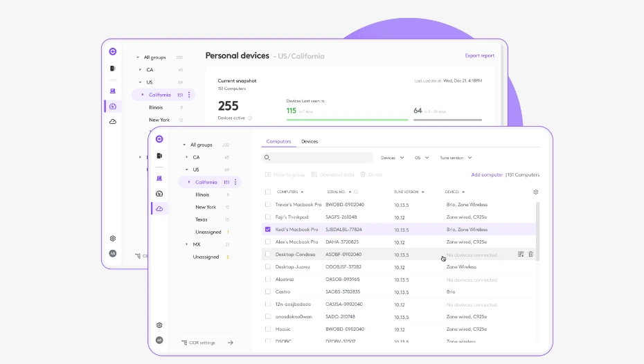Expand the MX group in front window tree
The width and height of the screenshot is (644, 364).
(x=186, y=244)
